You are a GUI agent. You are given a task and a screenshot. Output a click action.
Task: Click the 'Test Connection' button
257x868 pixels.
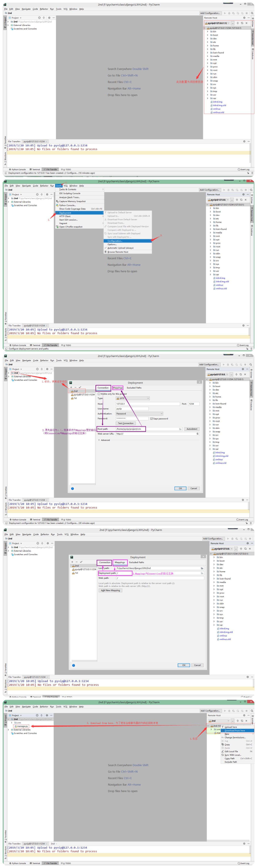click(125, 423)
